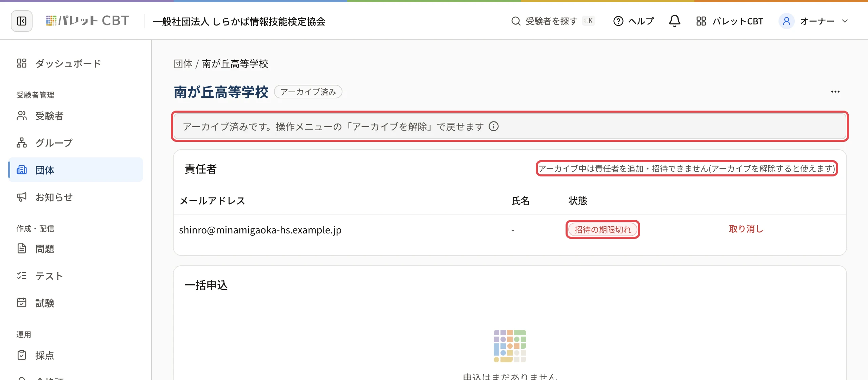868x380 pixels.
Task: Go to ダッシュボード in the sidebar
Action: point(76,63)
